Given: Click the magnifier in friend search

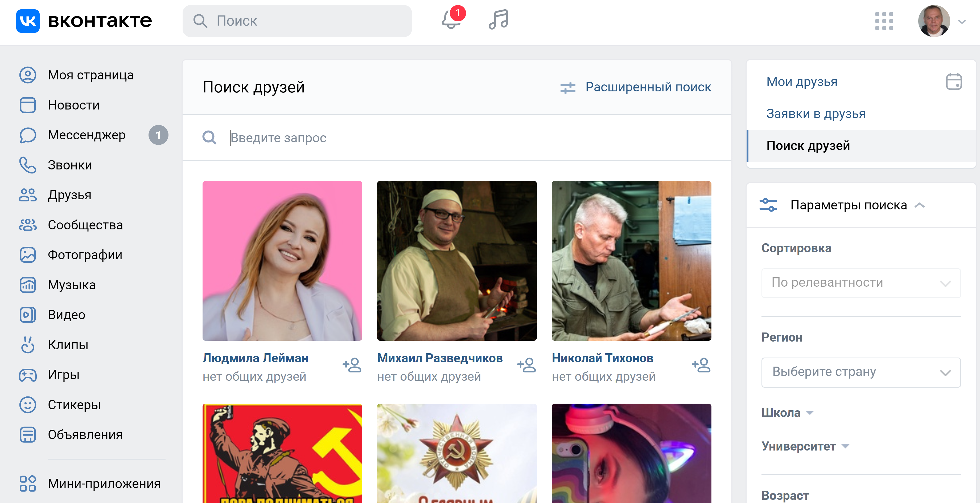Looking at the screenshot, I should coord(209,137).
